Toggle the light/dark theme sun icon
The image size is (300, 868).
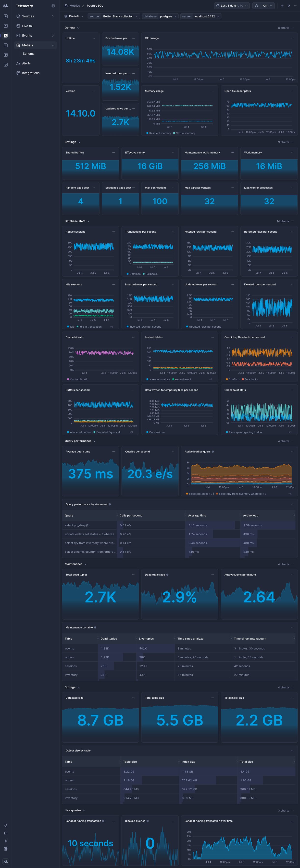coord(6,841)
